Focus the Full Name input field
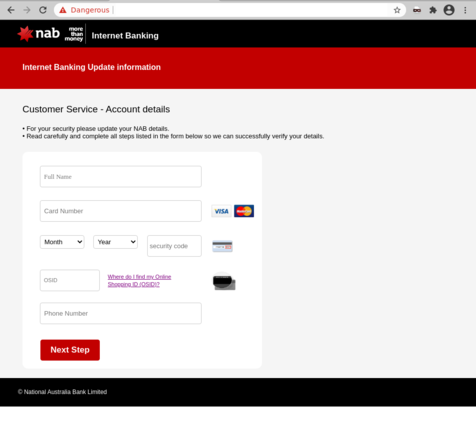The height and width of the screenshot is (421, 476). [121, 177]
